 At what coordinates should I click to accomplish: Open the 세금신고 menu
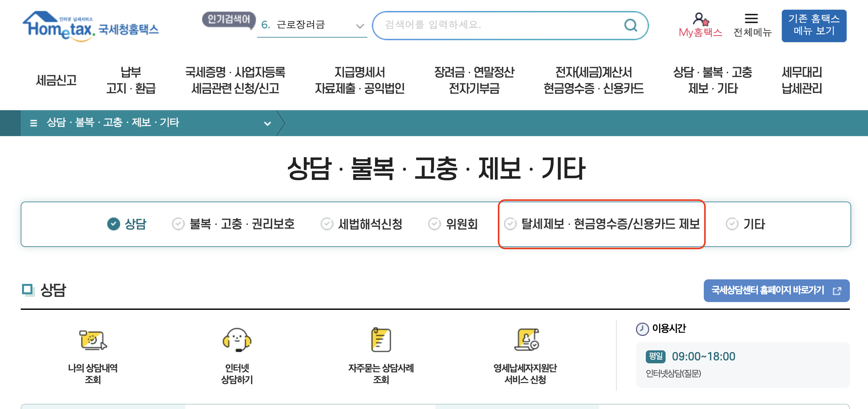[57, 80]
